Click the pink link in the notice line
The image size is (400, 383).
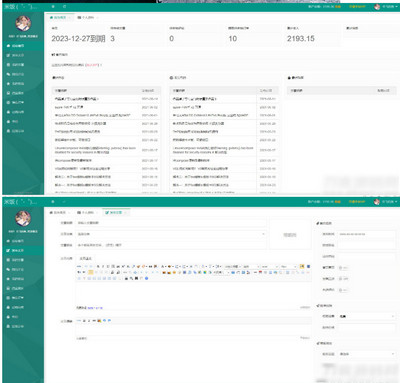[x=92, y=65]
